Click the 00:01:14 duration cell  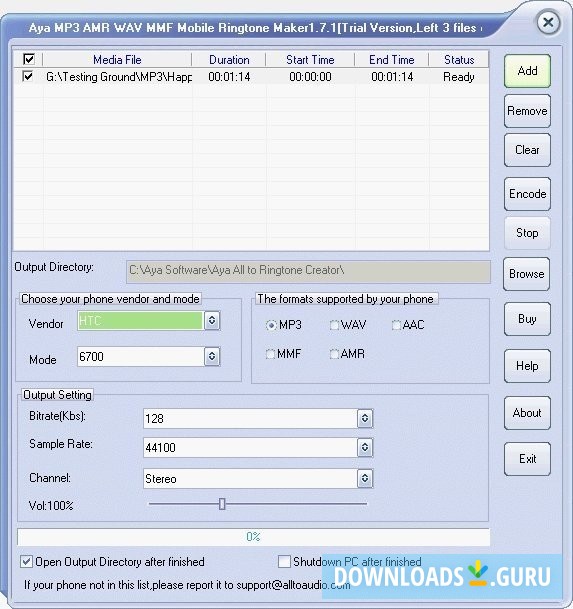(229, 77)
